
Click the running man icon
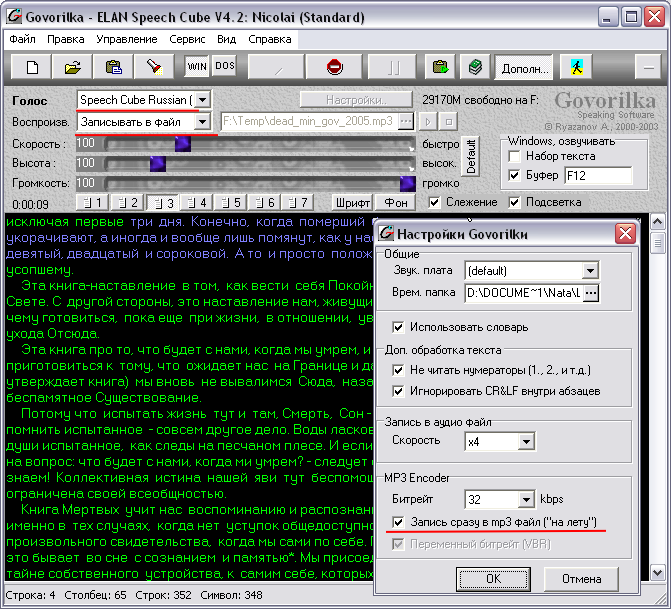point(576,67)
